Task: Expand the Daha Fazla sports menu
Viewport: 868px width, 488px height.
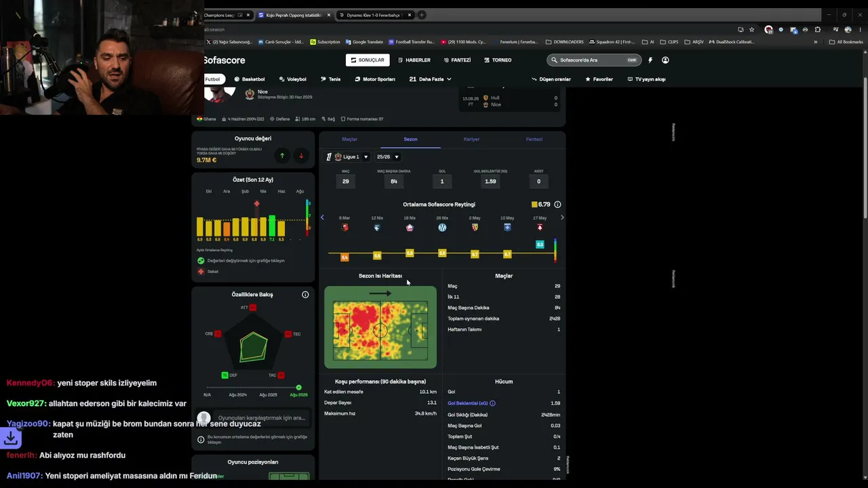Action: click(x=431, y=79)
